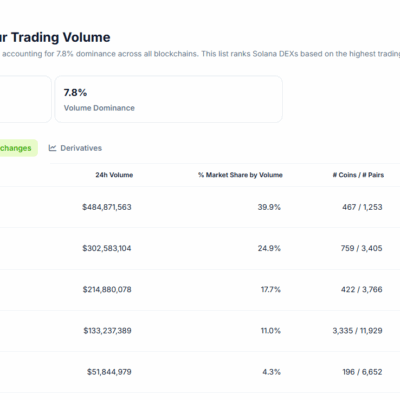Click the $133,237,389 volume value
The width and height of the screenshot is (400, 400).
click(x=107, y=331)
